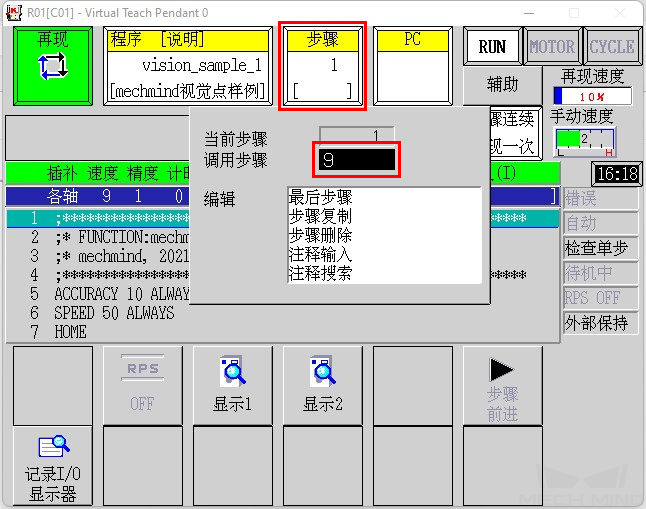Open the 显示1 monitor view icon
The height and width of the screenshot is (509, 646).
(x=233, y=385)
